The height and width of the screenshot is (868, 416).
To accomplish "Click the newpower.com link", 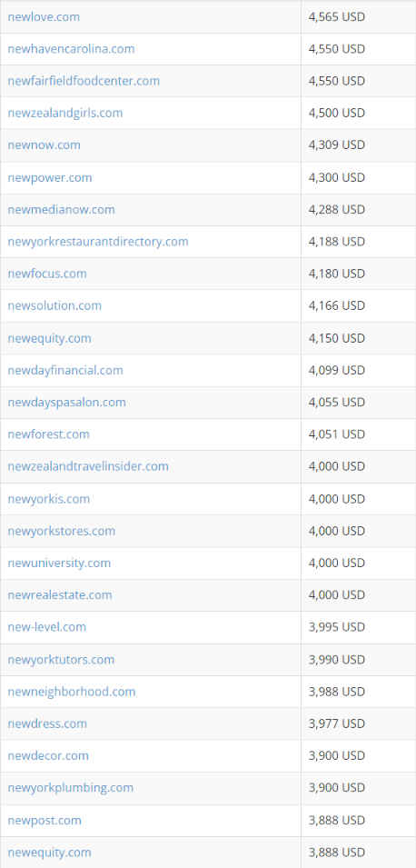I will coord(50,178).
